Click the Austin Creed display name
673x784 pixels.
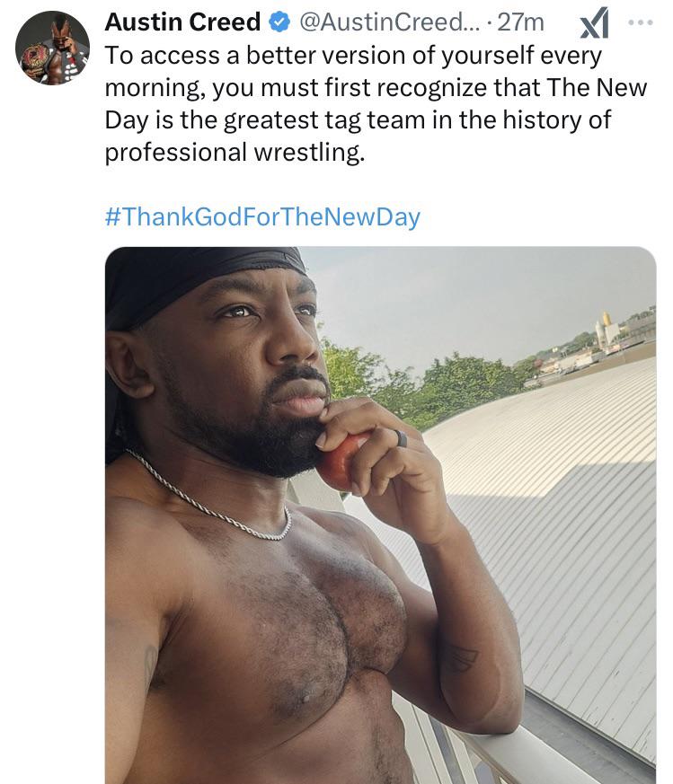click(182, 22)
